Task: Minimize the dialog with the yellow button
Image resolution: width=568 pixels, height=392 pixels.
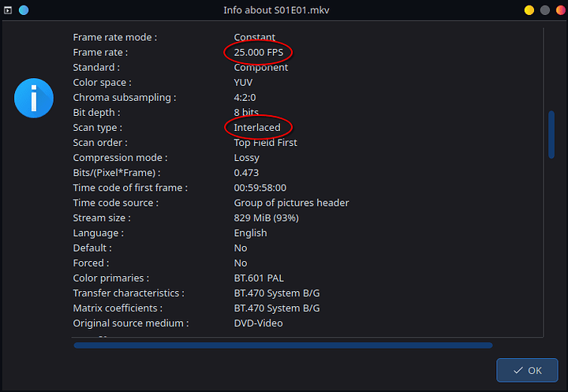Action: coord(529,10)
